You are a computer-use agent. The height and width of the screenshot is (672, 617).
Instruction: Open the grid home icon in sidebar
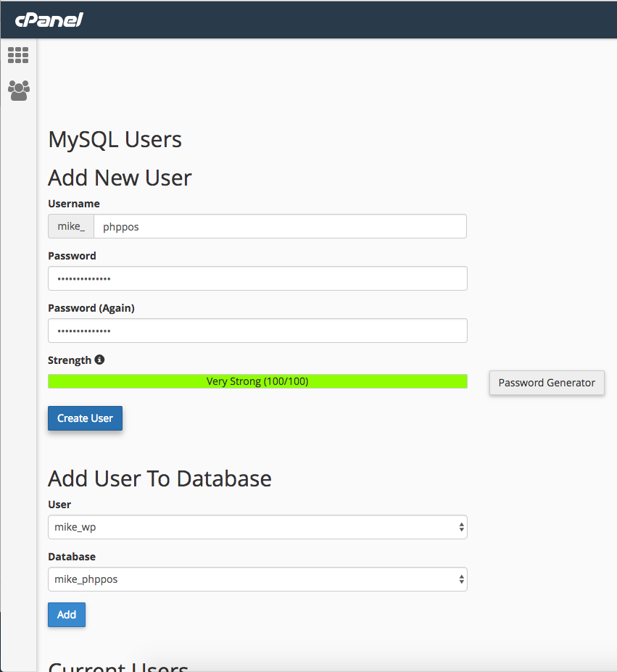[18, 55]
